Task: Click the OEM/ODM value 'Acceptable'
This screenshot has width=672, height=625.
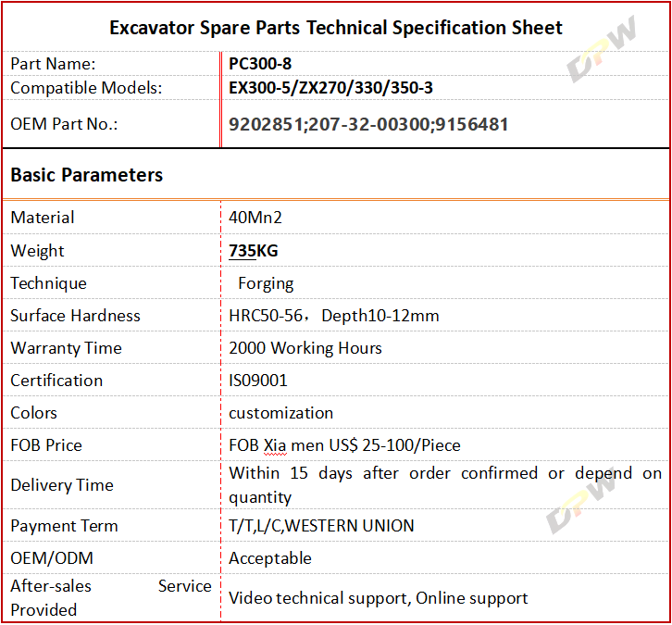Action: click(270, 558)
